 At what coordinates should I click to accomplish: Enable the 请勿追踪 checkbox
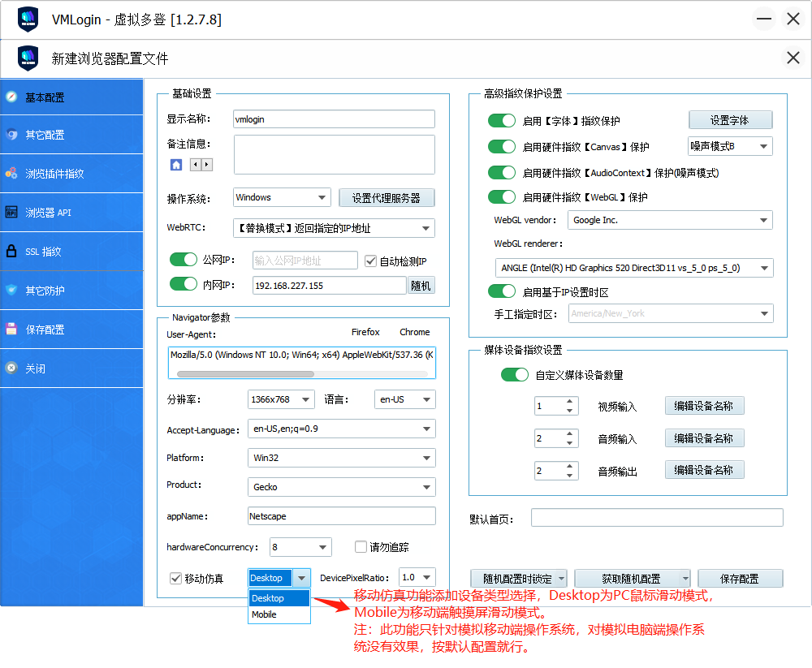[x=362, y=547]
